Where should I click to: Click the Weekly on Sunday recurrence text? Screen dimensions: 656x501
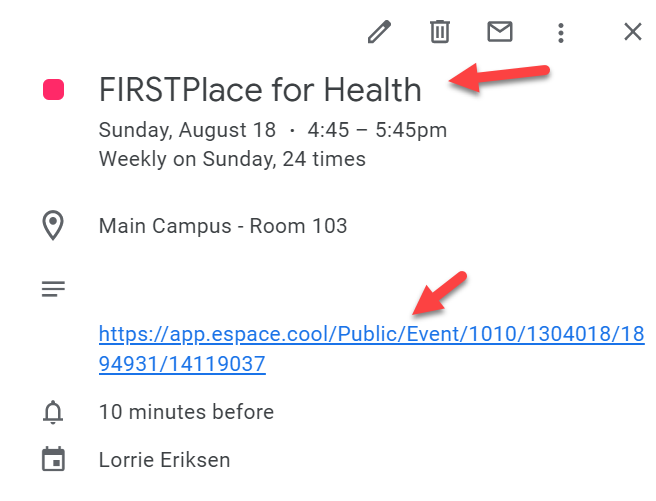(x=232, y=159)
